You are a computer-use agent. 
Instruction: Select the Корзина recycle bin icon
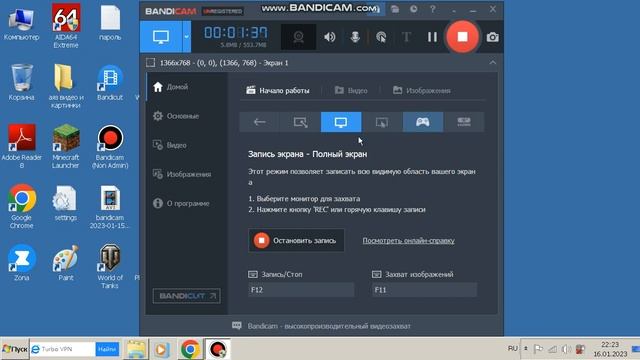[21, 83]
